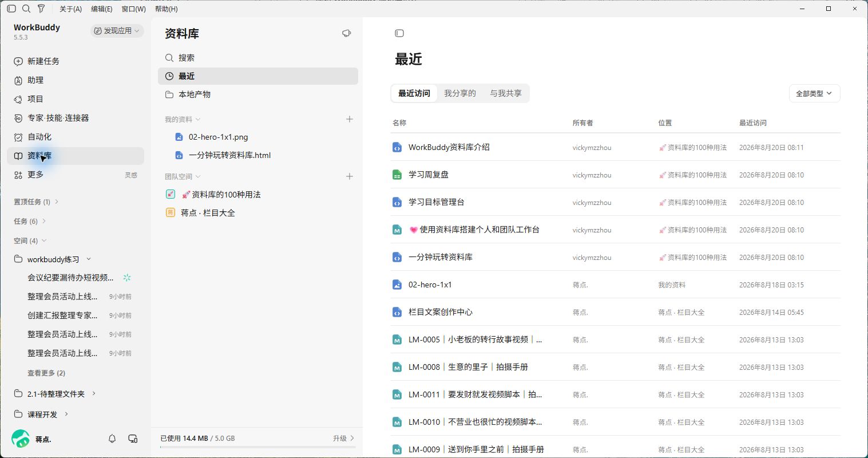Open the 项目 projects section
The width and height of the screenshot is (868, 458).
(76, 99)
